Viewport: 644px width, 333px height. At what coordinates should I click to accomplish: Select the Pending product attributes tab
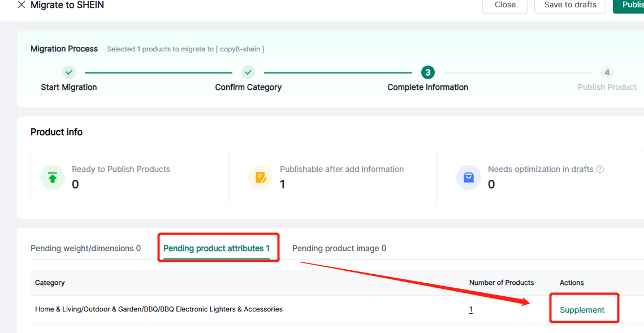click(x=217, y=248)
